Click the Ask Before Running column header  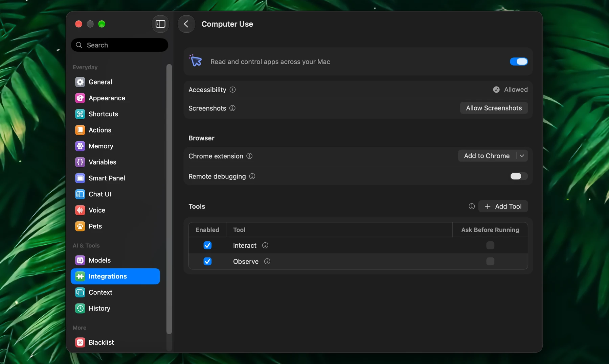point(490,230)
